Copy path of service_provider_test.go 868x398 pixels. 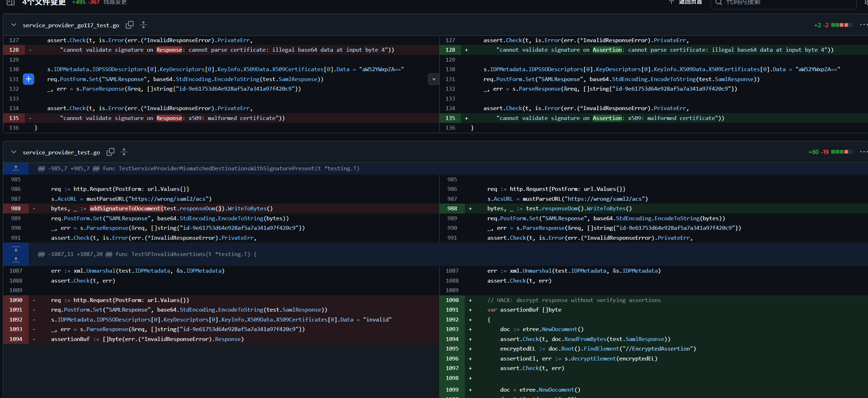pyautogui.click(x=111, y=152)
